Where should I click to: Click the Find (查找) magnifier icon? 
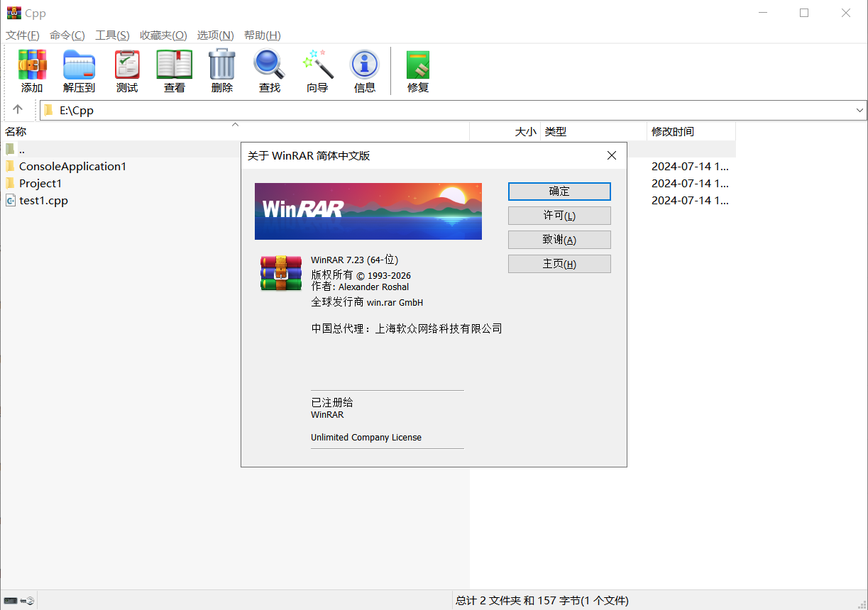tap(270, 65)
